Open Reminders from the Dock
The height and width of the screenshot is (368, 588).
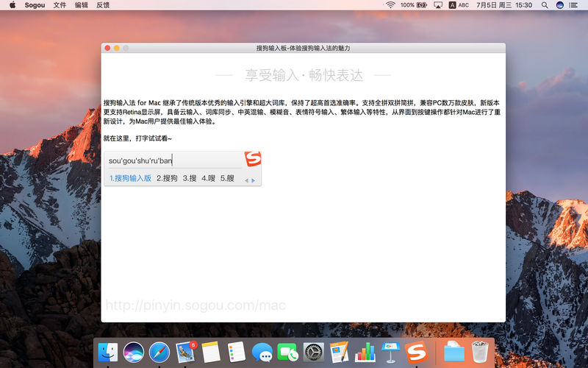tap(236, 353)
